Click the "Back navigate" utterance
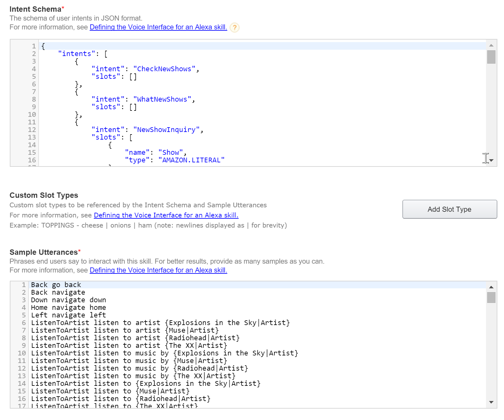The image size is (504, 420). pos(58,292)
